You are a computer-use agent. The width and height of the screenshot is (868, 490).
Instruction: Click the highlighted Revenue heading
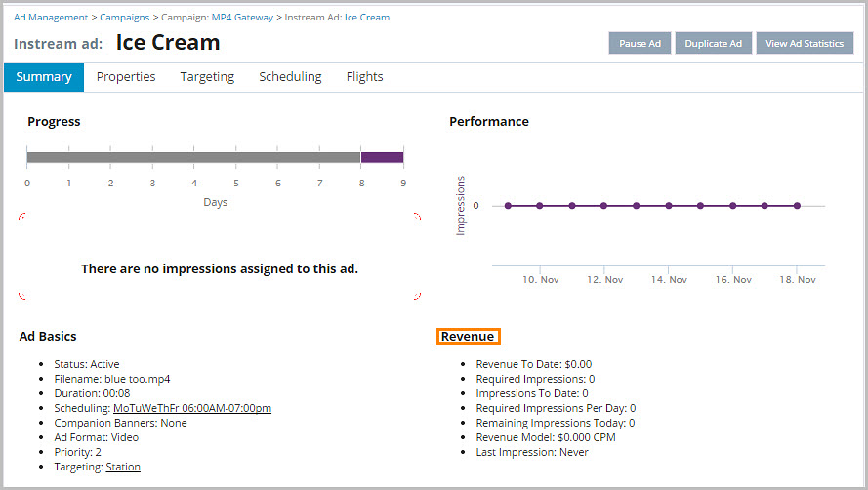(x=468, y=337)
